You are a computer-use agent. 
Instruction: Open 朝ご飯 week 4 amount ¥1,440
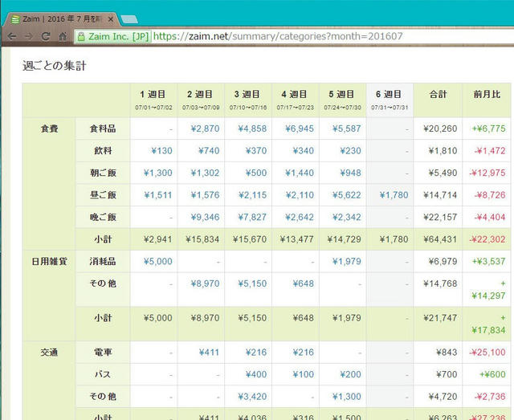click(300, 173)
